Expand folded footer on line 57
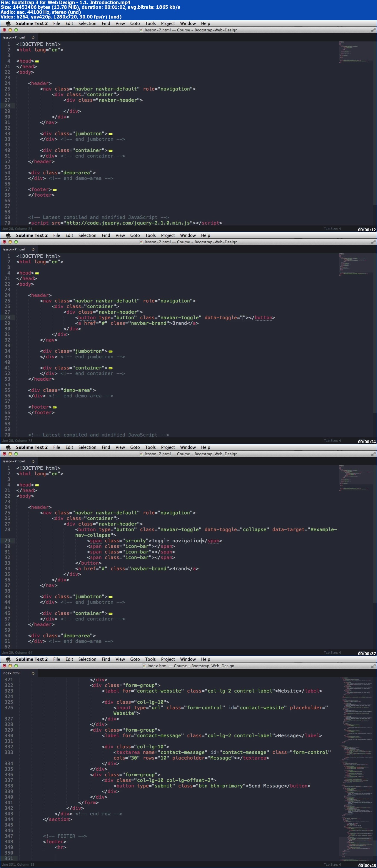 pyautogui.click(x=55, y=190)
